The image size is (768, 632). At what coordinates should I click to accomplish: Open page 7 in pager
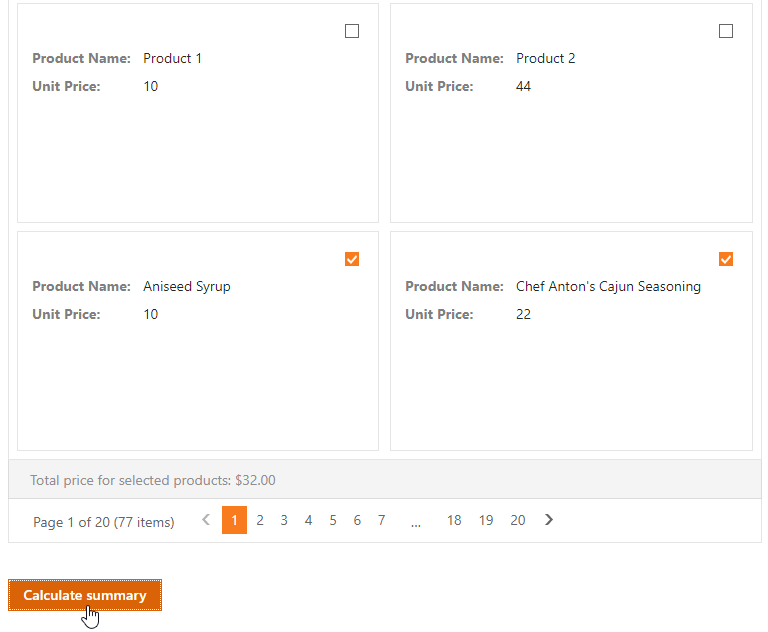[x=382, y=520]
